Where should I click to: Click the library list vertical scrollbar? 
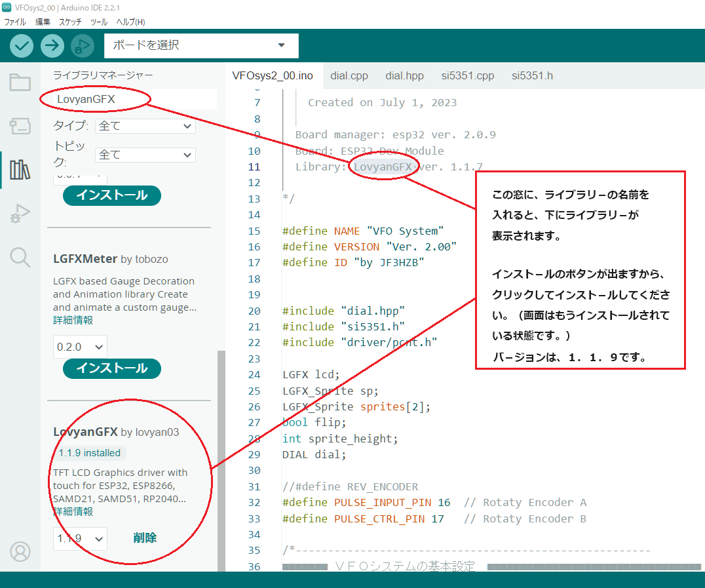(221, 461)
